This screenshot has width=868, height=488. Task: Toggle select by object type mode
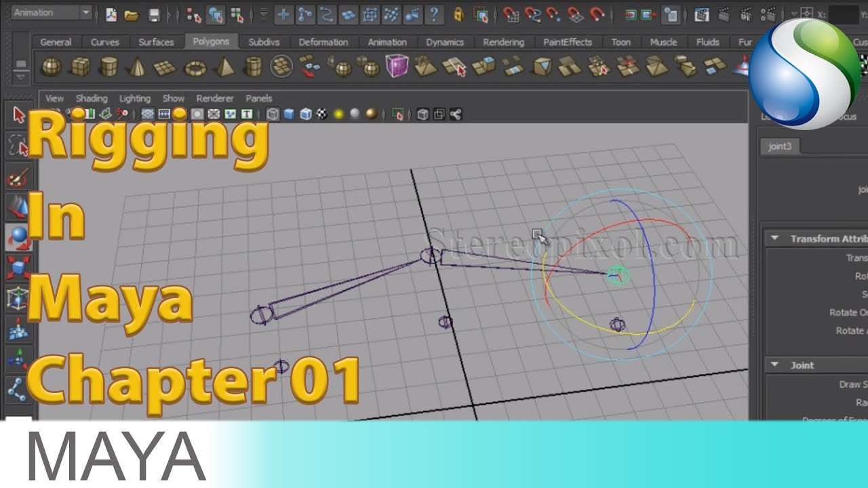coord(216,14)
